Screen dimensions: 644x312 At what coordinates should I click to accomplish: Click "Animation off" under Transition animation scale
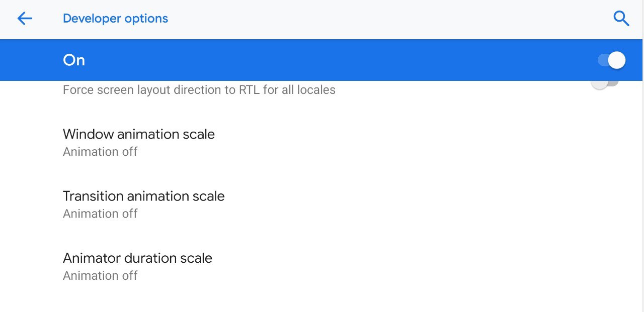[100, 214]
